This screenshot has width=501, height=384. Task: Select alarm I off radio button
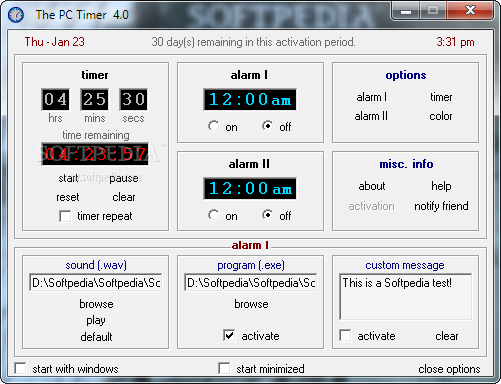(268, 126)
